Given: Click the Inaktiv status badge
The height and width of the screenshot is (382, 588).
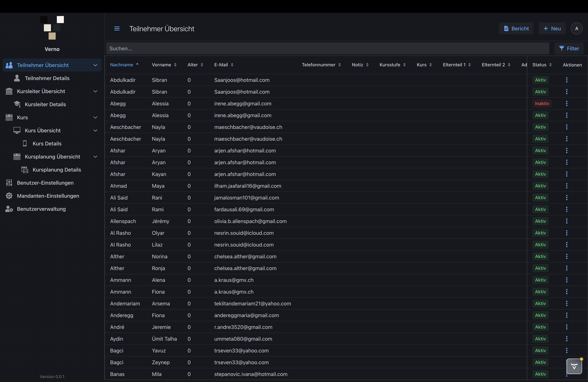Looking at the screenshot, I should pos(542,104).
